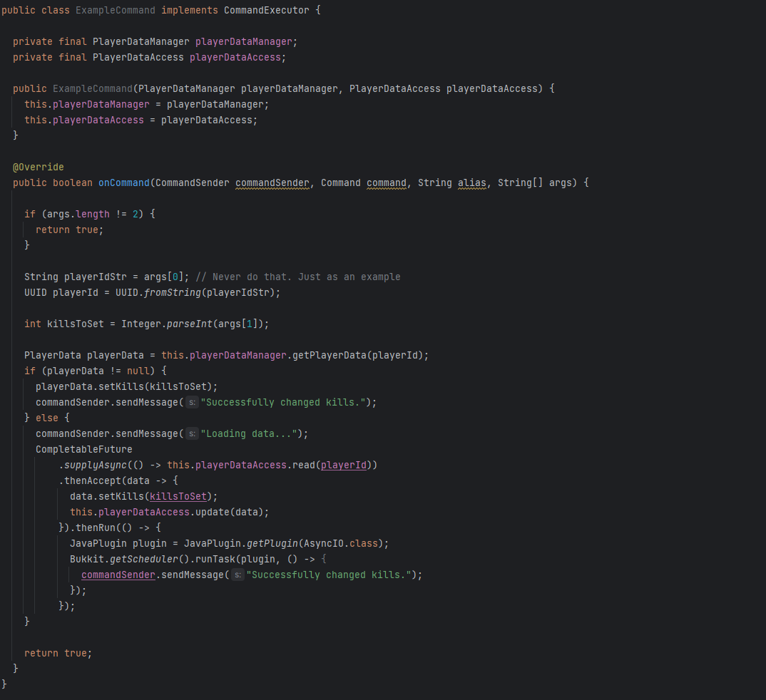Click the underlined alias parameter in onCommand
This screenshot has height=700, width=766.
tap(471, 182)
